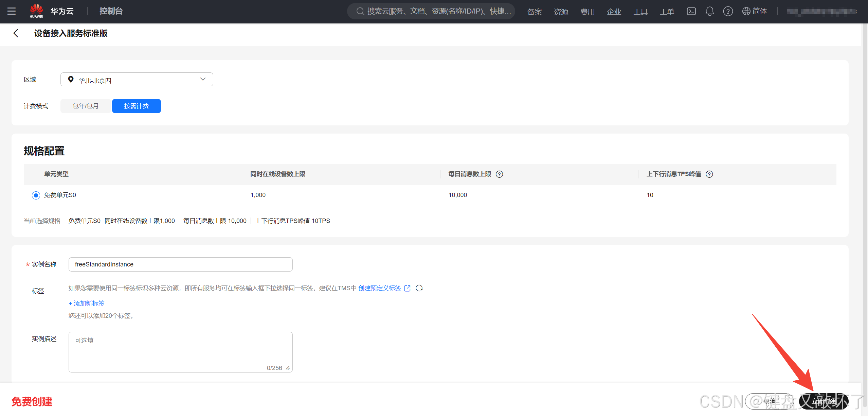Open the 资源 menu in top bar
Image resolution: width=868 pixels, height=416 pixels.
point(561,12)
